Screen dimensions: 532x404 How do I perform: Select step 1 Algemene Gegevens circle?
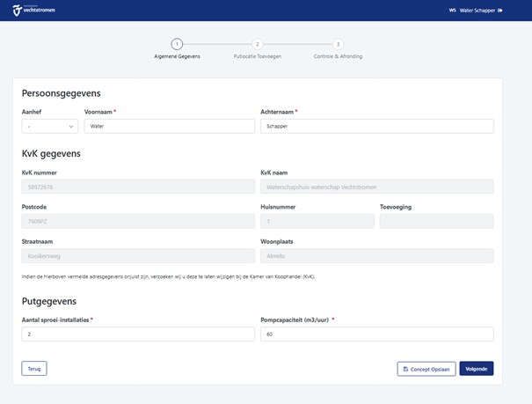(x=177, y=44)
